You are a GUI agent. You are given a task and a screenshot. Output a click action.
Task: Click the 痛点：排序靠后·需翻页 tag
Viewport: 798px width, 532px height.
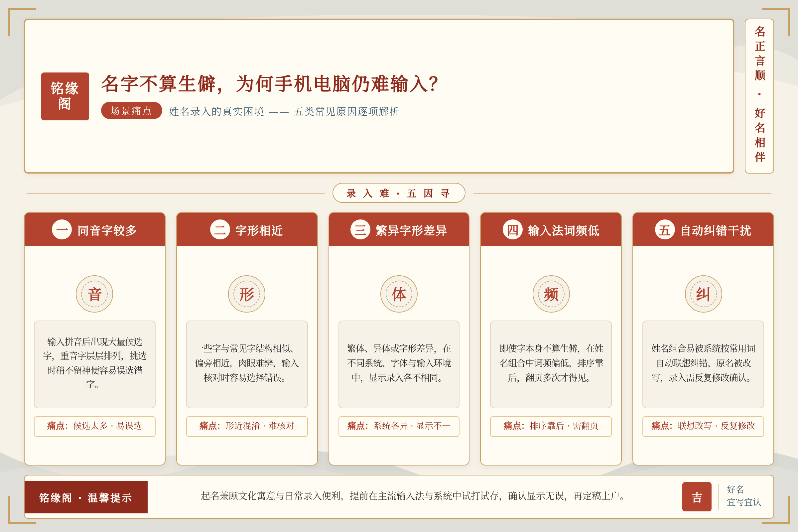point(551,427)
